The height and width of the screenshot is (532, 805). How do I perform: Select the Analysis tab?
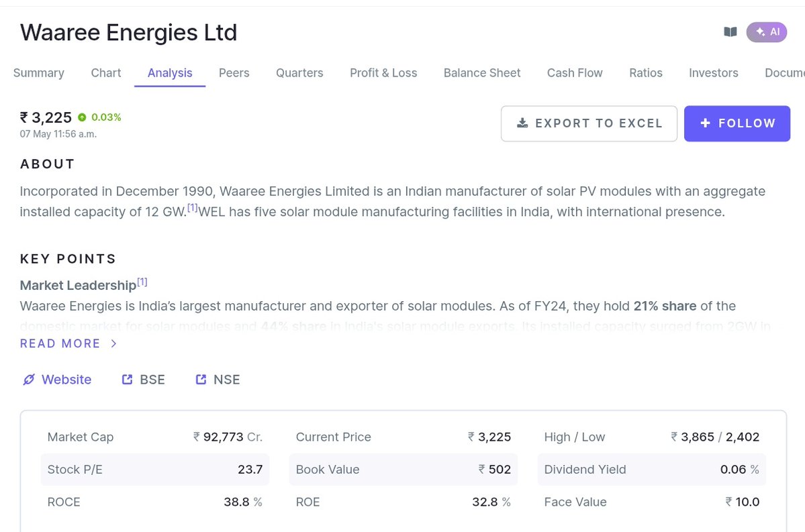coord(170,73)
